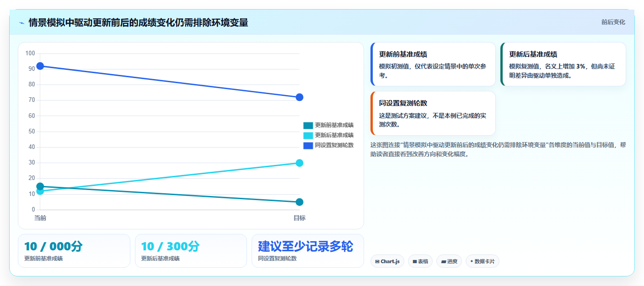This screenshot has width=644, height=286.
Task: Click the teal line's data point at 当前
Action: [x=40, y=186]
